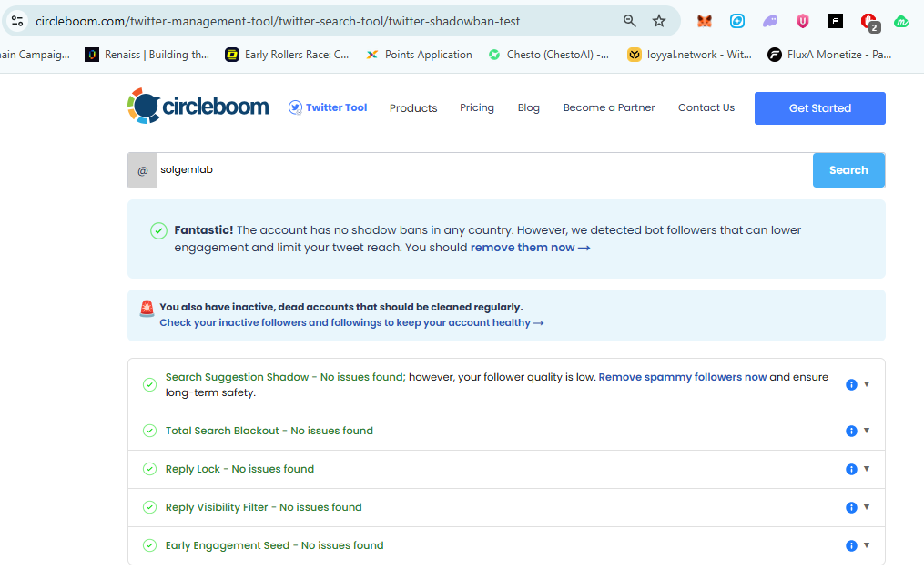Image resolution: width=924 pixels, height=580 pixels.
Task: Click 'Reply Visibility Filter - No issues found' text
Action: (263, 507)
